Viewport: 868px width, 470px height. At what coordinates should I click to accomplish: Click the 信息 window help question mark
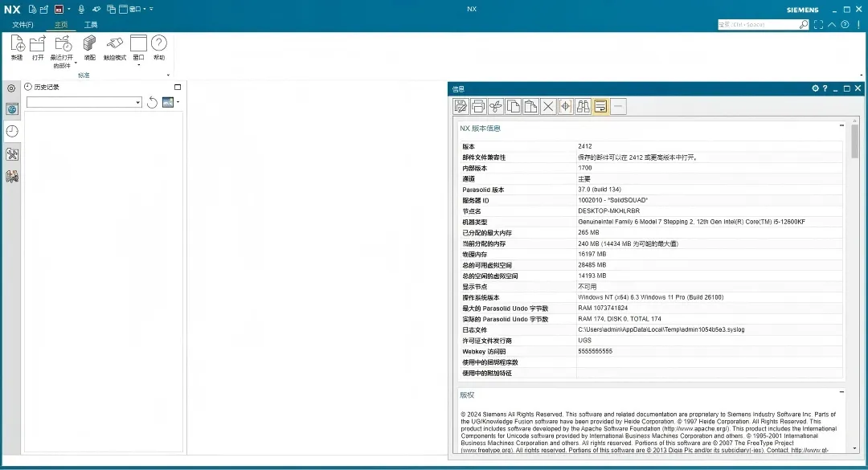[x=825, y=88]
